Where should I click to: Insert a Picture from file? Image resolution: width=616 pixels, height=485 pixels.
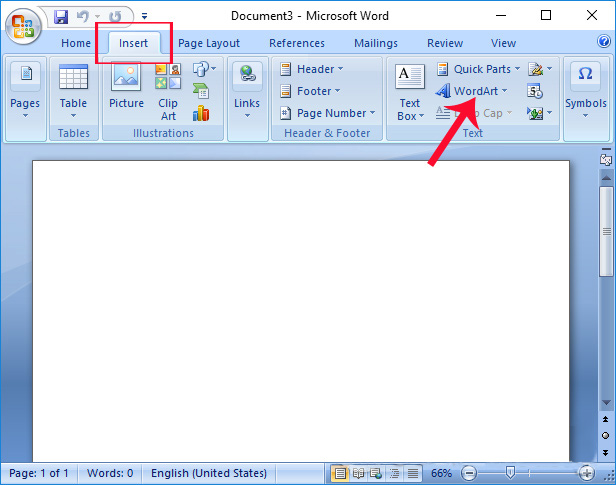pos(126,85)
